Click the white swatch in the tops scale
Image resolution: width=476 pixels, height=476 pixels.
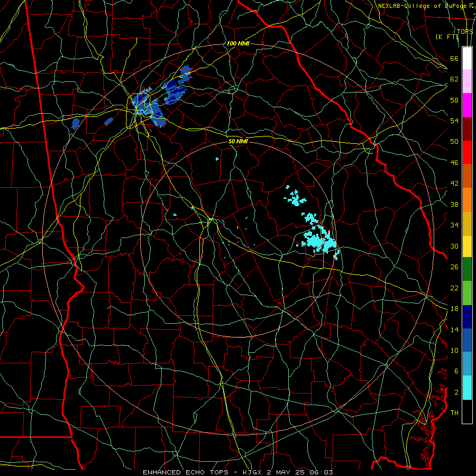pos(467,58)
